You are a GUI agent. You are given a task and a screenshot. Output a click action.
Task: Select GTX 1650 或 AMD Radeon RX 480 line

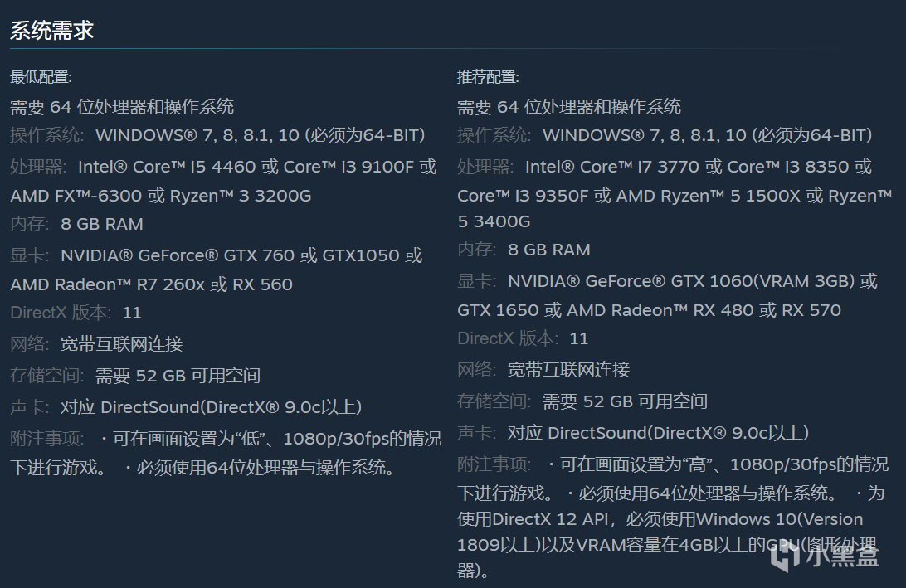pyautogui.click(x=649, y=310)
